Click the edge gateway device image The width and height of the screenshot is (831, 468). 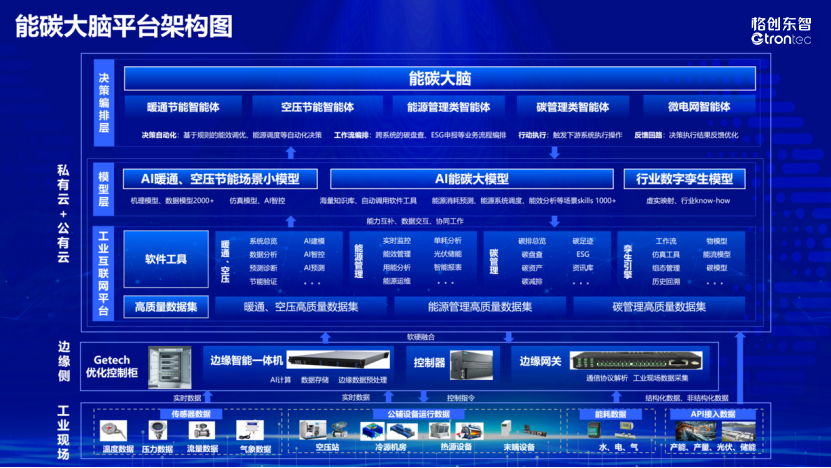pyautogui.click(x=636, y=360)
